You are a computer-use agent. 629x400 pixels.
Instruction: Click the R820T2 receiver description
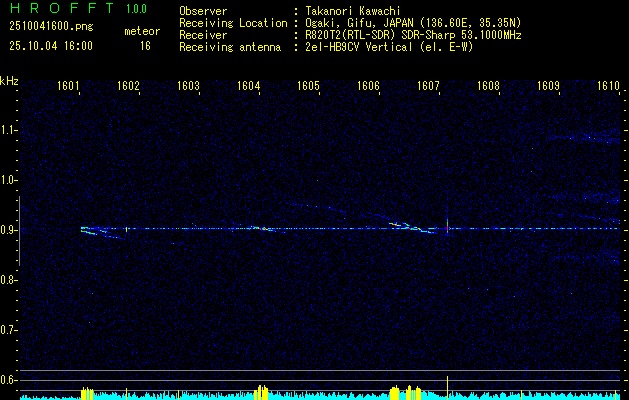[413, 35]
